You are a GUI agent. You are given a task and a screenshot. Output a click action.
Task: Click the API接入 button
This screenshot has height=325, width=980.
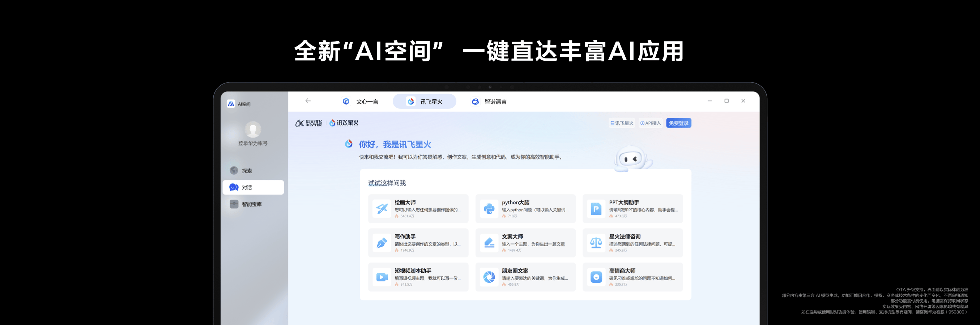[x=651, y=123]
